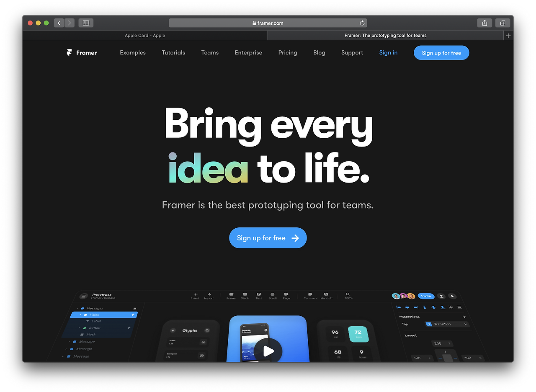This screenshot has height=392, width=536.
Task: Click the Prototypes project title
Action: (x=102, y=295)
